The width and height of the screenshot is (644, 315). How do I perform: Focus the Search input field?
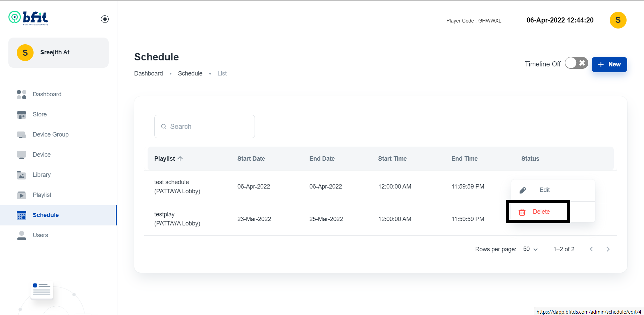pos(205,126)
